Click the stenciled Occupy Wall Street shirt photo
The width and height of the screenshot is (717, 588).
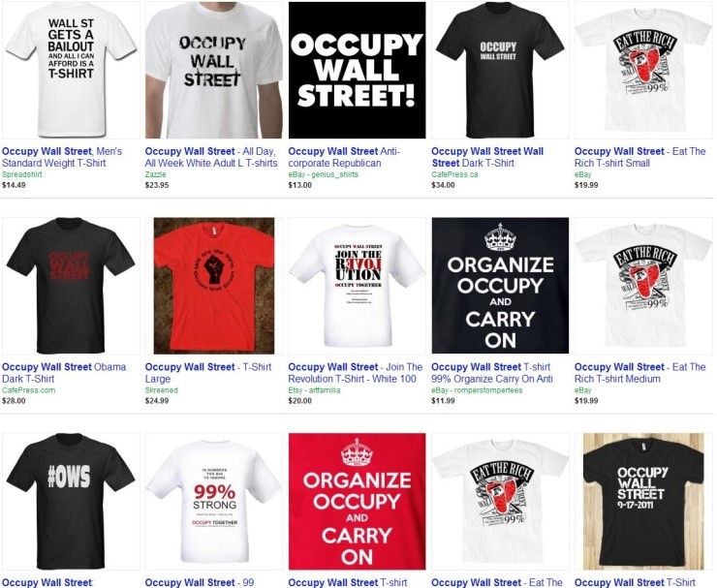tap(214, 70)
